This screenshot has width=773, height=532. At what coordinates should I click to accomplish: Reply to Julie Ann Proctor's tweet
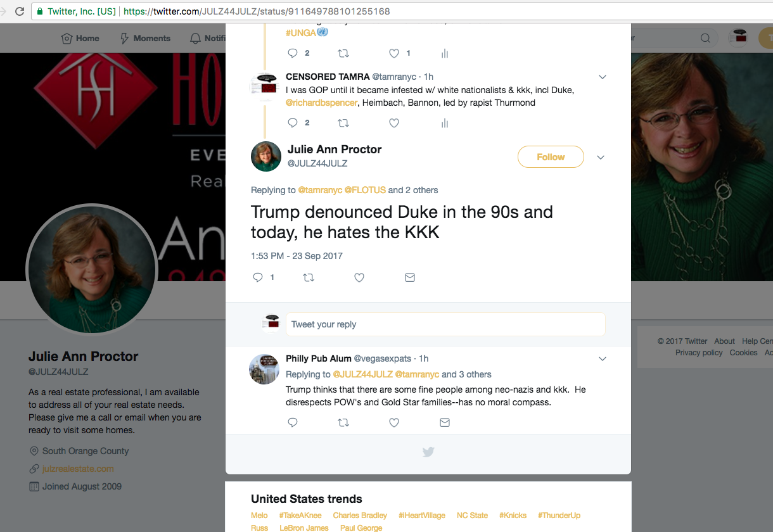(x=258, y=277)
